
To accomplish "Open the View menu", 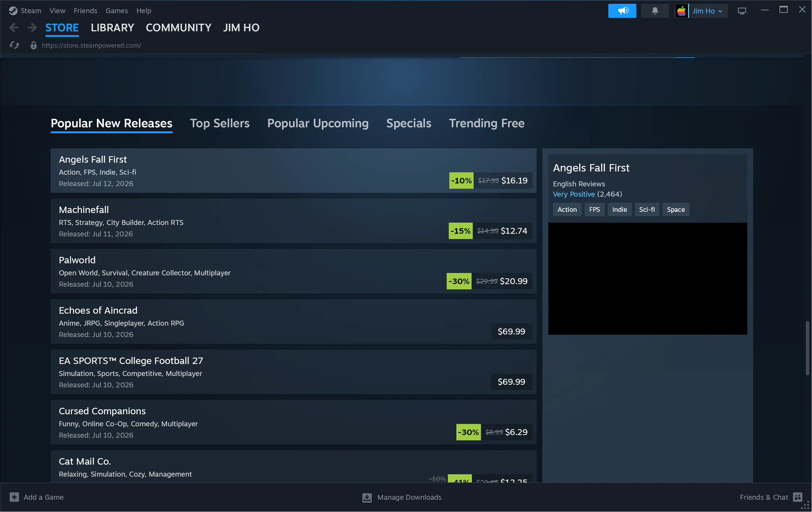I will click(x=57, y=11).
